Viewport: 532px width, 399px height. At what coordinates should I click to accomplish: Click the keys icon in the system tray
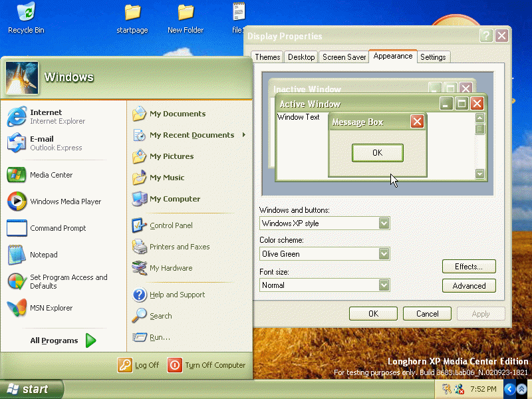pos(446,389)
